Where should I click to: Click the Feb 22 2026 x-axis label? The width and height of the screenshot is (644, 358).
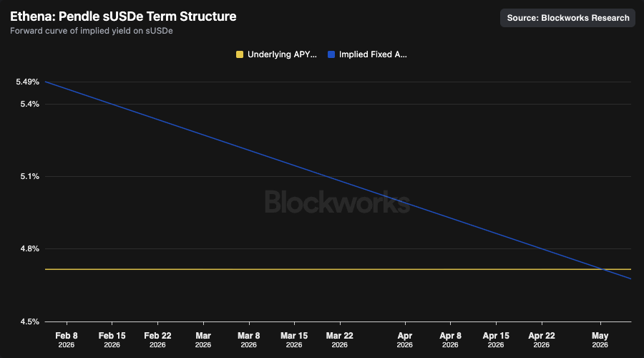(x=157, y=340)
